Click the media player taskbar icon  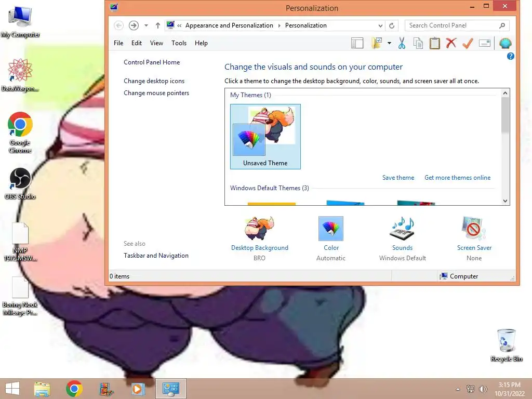[x=138, y=389]
